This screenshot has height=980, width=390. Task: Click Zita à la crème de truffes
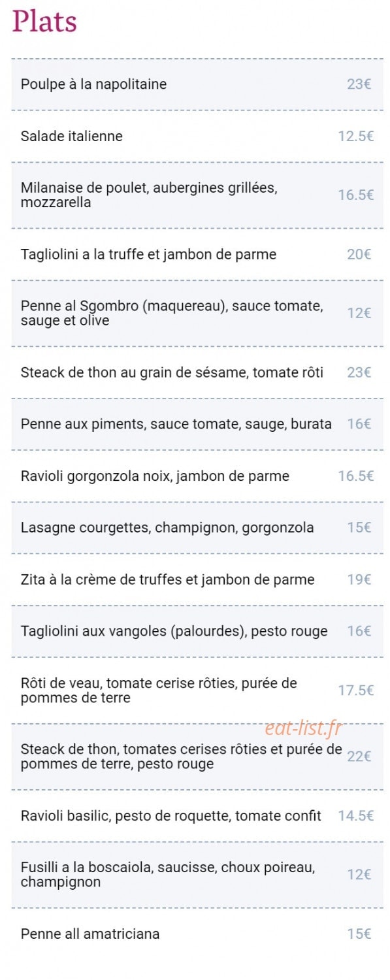pos(197,580)
